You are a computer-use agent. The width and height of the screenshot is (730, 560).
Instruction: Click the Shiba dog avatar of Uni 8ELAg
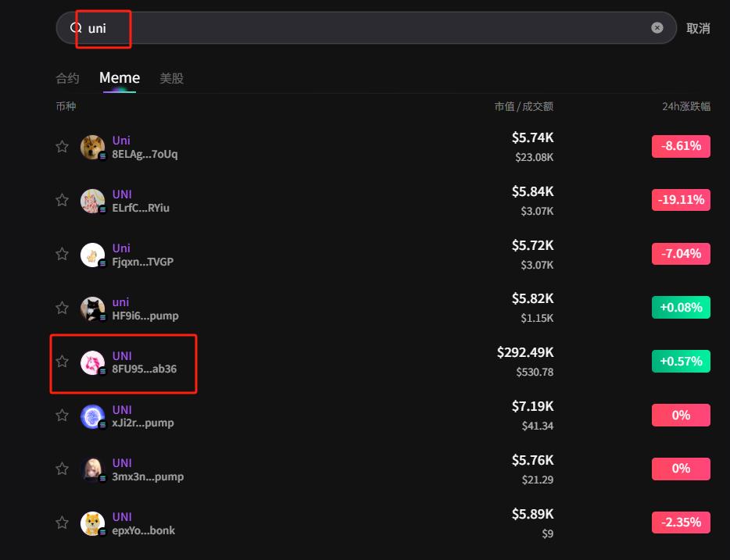pyautogui.click(x=92, y=147)
